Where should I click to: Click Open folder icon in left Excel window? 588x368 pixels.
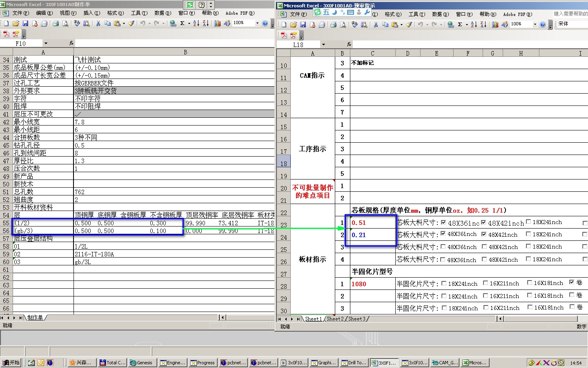tap(16, 23)
